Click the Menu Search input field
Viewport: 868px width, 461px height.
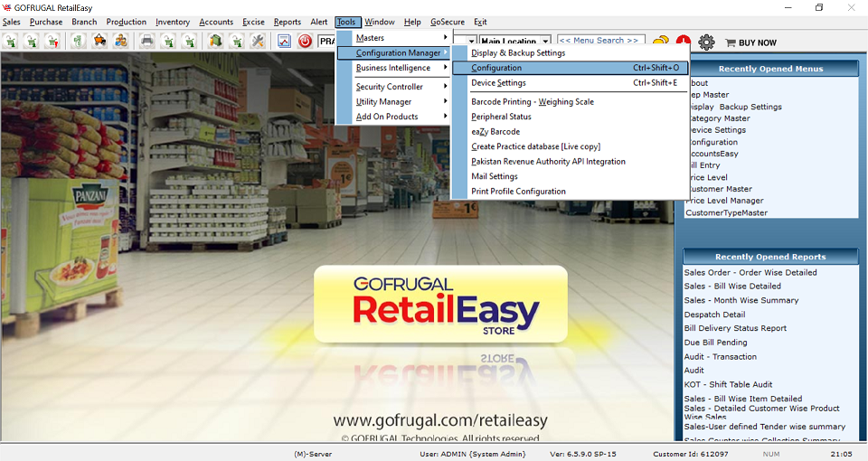point(599,41)
